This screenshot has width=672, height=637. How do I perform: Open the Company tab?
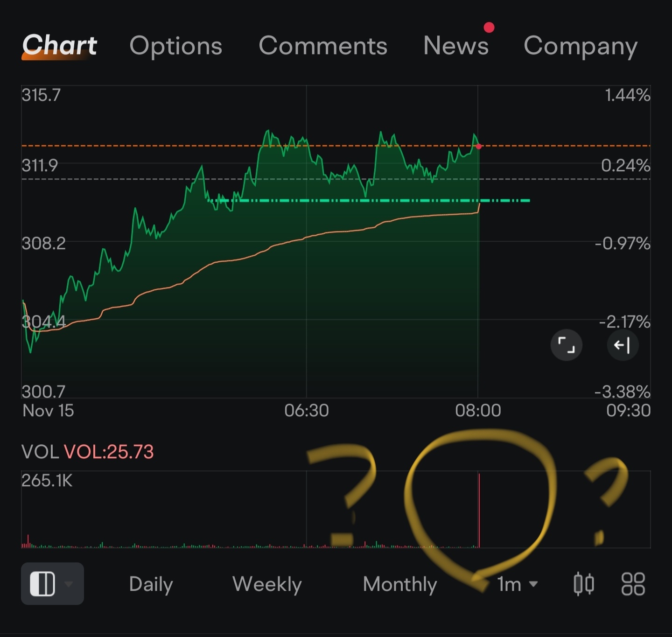tap(581, 47)
